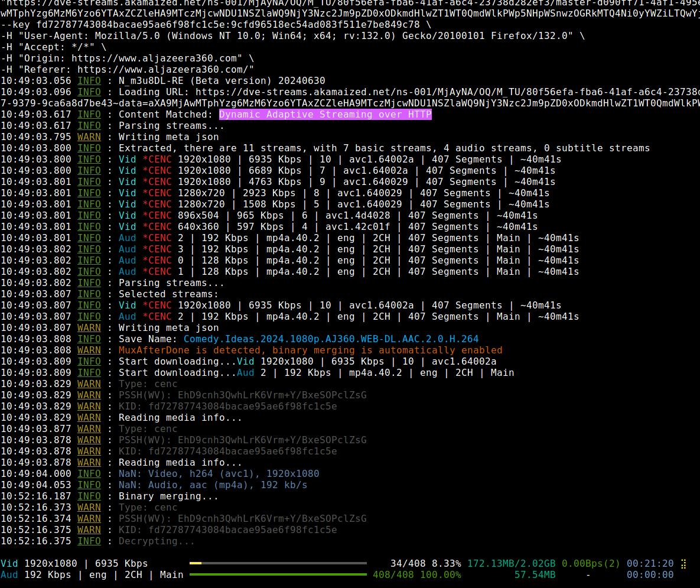Click the '172.13MB/2.02GB' downloaded size value
700x588 pixels.
pyautogui.click(x=511, y=563)
